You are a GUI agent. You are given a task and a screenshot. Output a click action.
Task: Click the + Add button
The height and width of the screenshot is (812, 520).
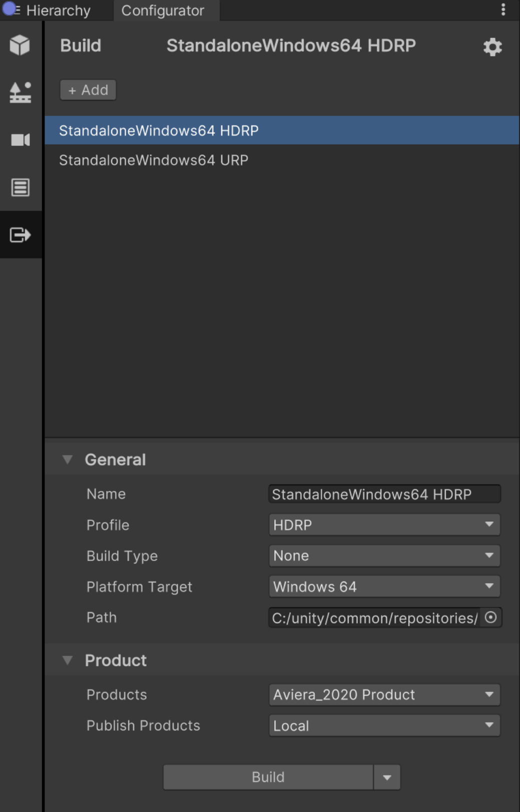[x=88, y=90]
